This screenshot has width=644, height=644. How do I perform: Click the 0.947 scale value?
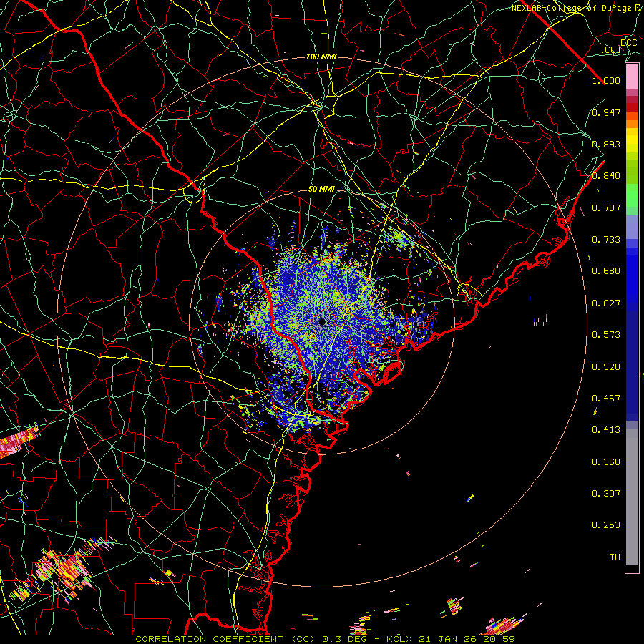(x=606, y=112)
